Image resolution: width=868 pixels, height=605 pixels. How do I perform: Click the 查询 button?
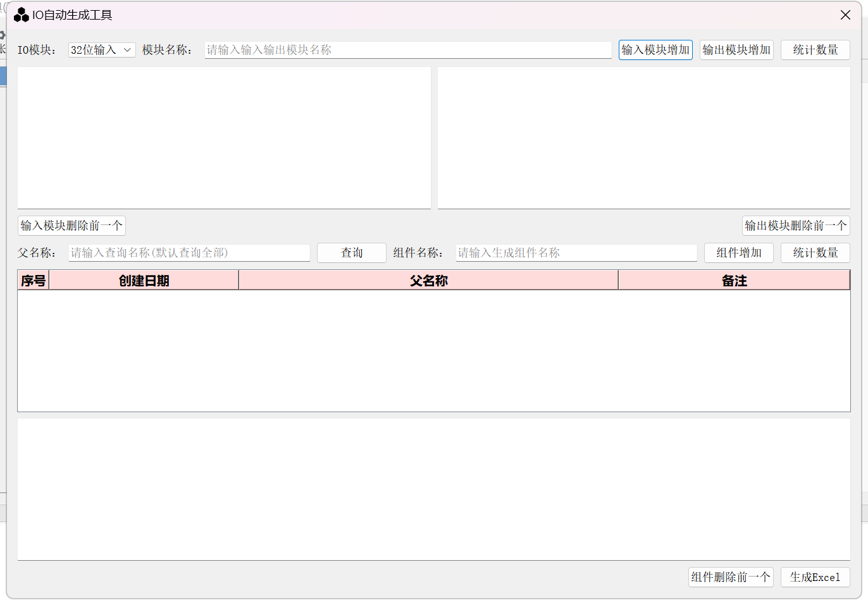(352, 253)
